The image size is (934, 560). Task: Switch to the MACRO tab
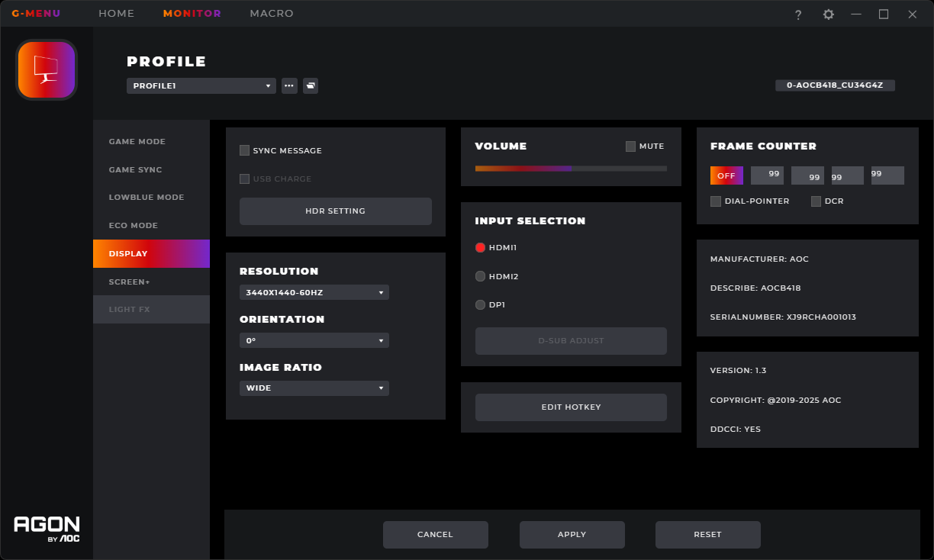272,14
